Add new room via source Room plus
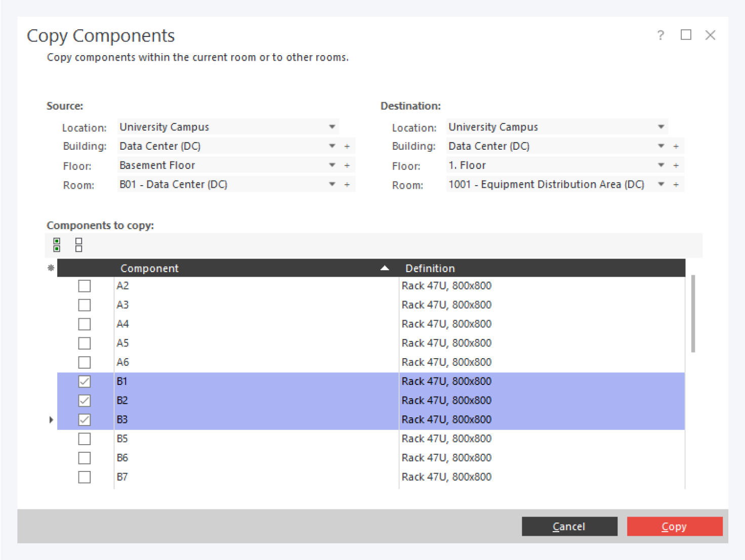The width and height of the screenshot is (745, 560). 347,185
